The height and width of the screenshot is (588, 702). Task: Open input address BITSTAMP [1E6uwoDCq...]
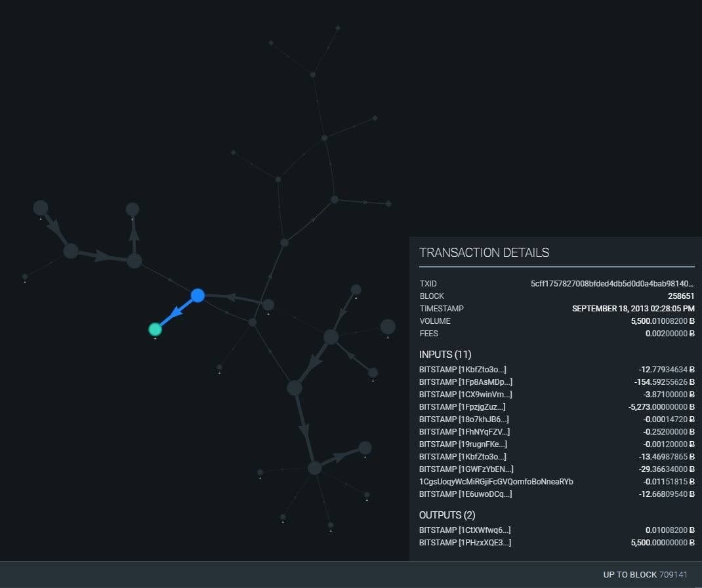pyautogui.click(x=466, y=494)
